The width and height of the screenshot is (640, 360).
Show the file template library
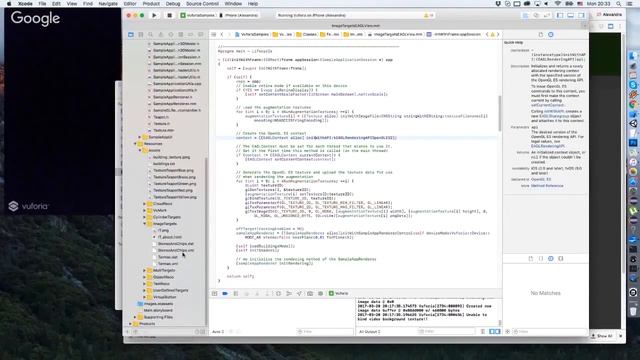tap(531, 259)
